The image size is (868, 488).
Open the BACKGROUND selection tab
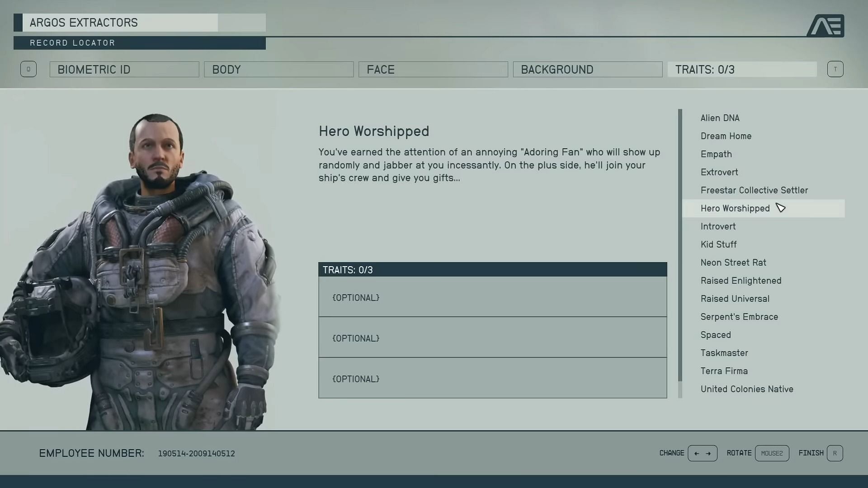click(x=587, y=69)
